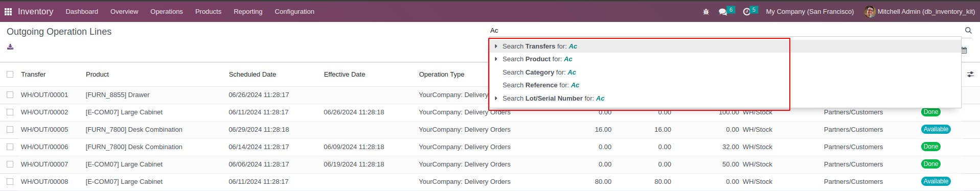Click the export download icon
The height and width of the screenshot is (191, 980).
pos(10,47)
